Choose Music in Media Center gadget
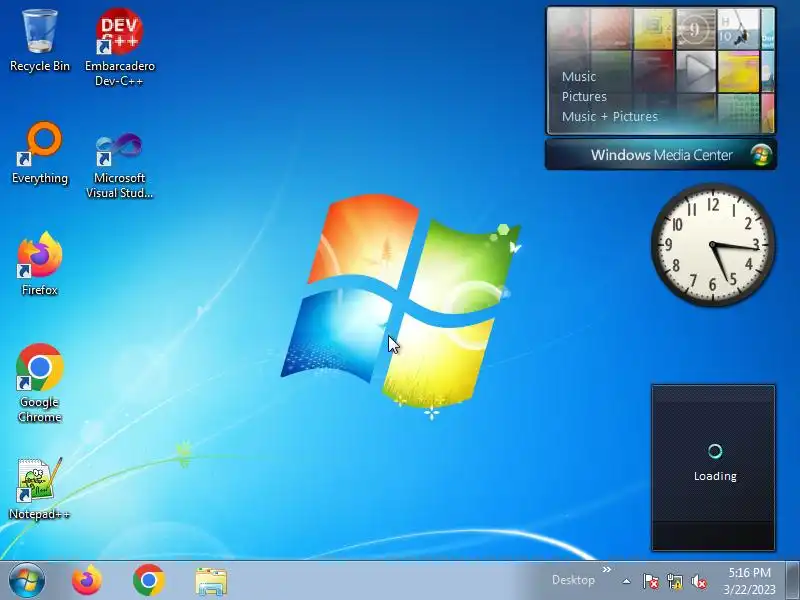800x600 pixels. point(579,77)
